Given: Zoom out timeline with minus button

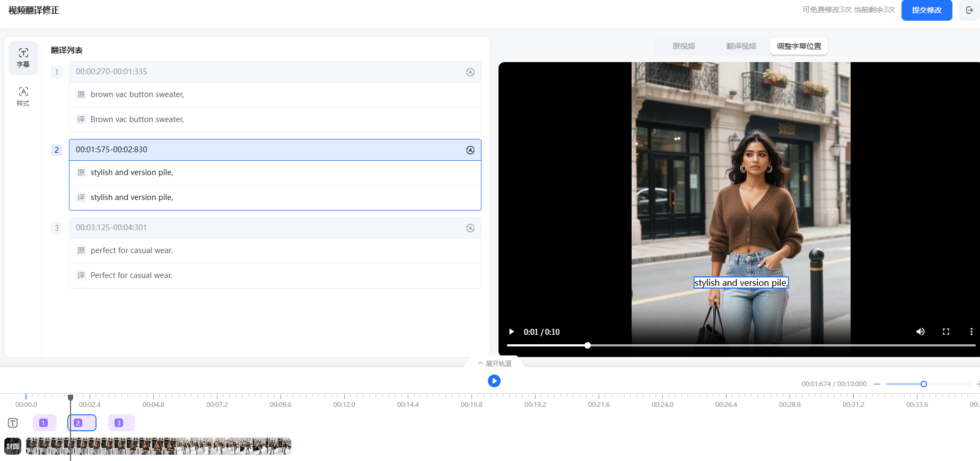Looking at the screenshot, I should pyautogui.click(x=877, y=384).
